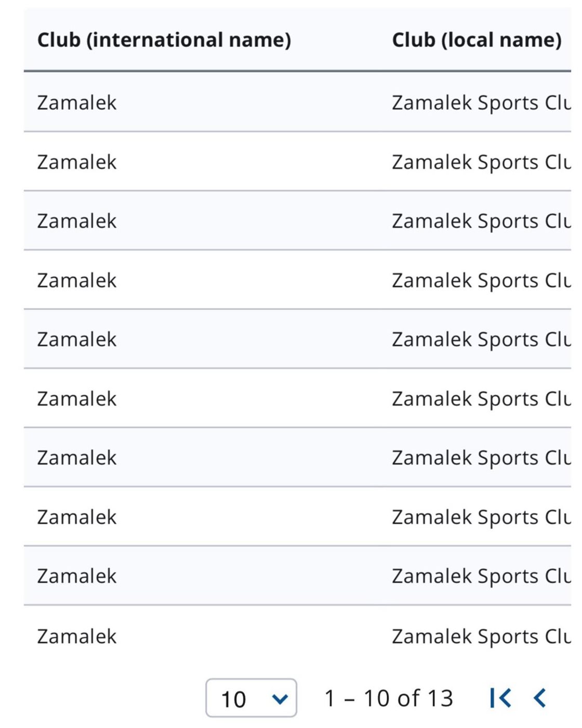The height and width of the screenshot is (728, 582).
Task: Click the "1 – 10 of 13" pagination label
Action: [x=389, y=698]
